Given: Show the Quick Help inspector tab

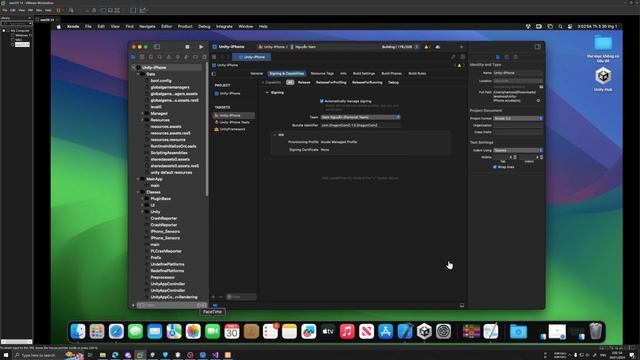Looking at the screenshot, I should (x=516, y=57).
